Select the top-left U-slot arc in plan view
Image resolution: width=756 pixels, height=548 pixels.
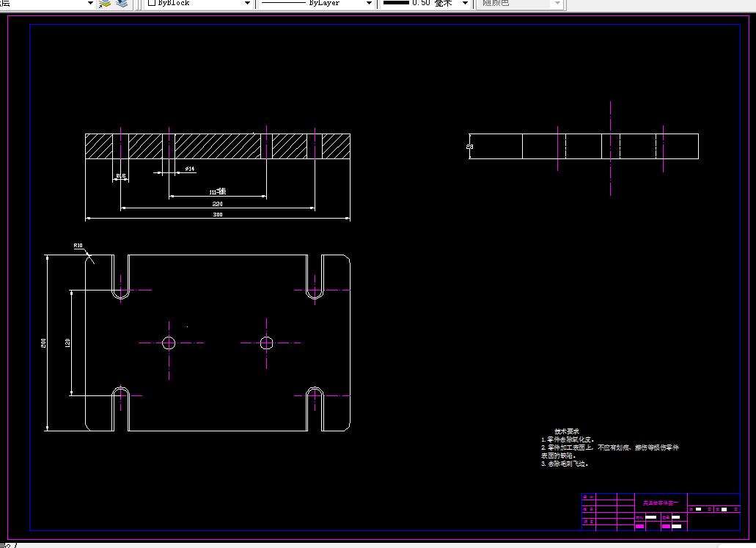point(120,295)
